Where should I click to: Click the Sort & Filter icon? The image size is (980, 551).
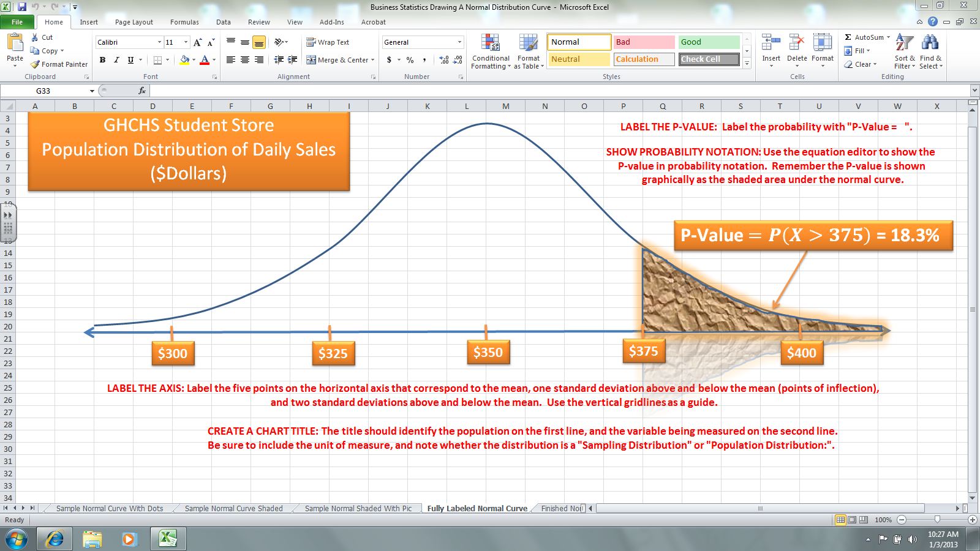coord(904,43)
